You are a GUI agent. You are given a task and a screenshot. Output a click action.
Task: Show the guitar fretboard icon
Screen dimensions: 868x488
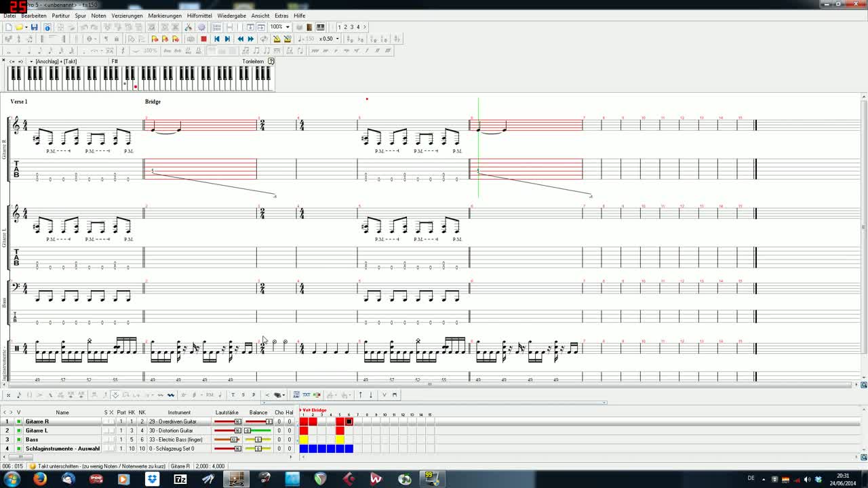tap(309, 27)
